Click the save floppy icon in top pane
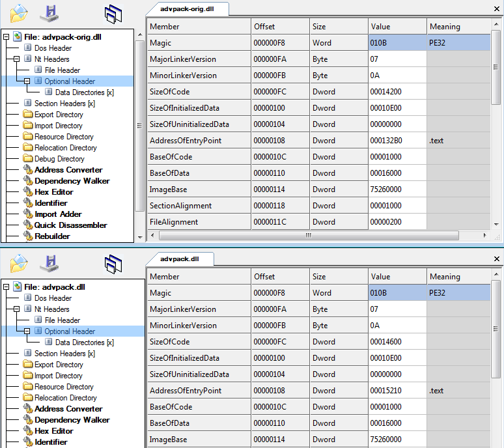 pos(49,12)
